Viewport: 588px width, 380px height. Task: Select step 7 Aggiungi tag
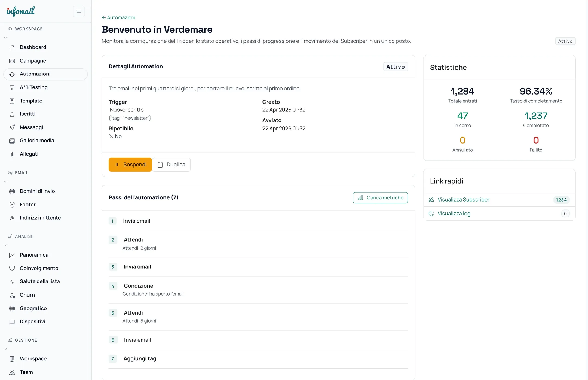[x=258, y=359]
